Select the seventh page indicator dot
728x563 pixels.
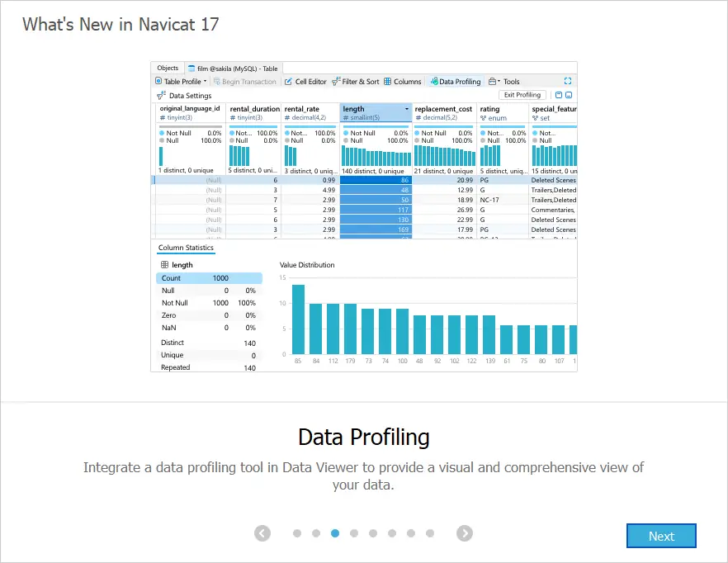point(411,533)
